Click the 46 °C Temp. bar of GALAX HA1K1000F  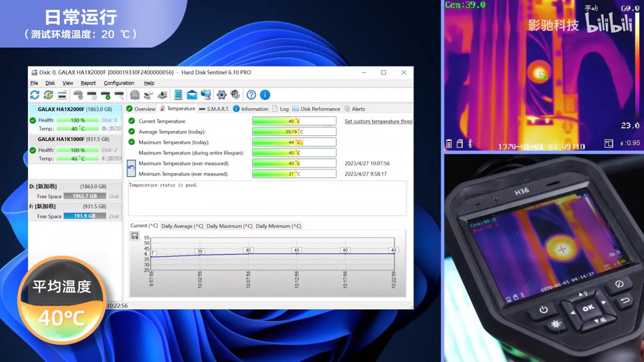77,158
